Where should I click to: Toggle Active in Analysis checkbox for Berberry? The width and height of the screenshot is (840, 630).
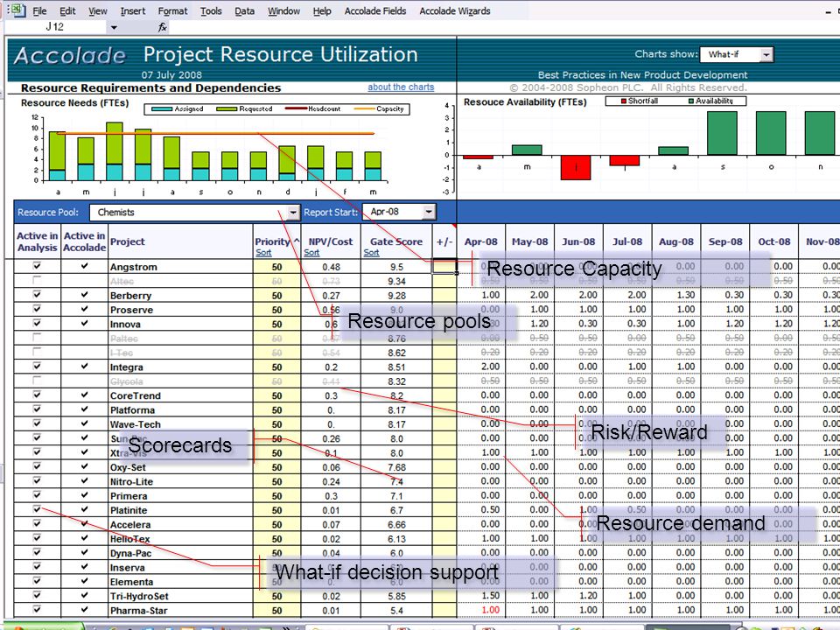(x=37, y=294)
